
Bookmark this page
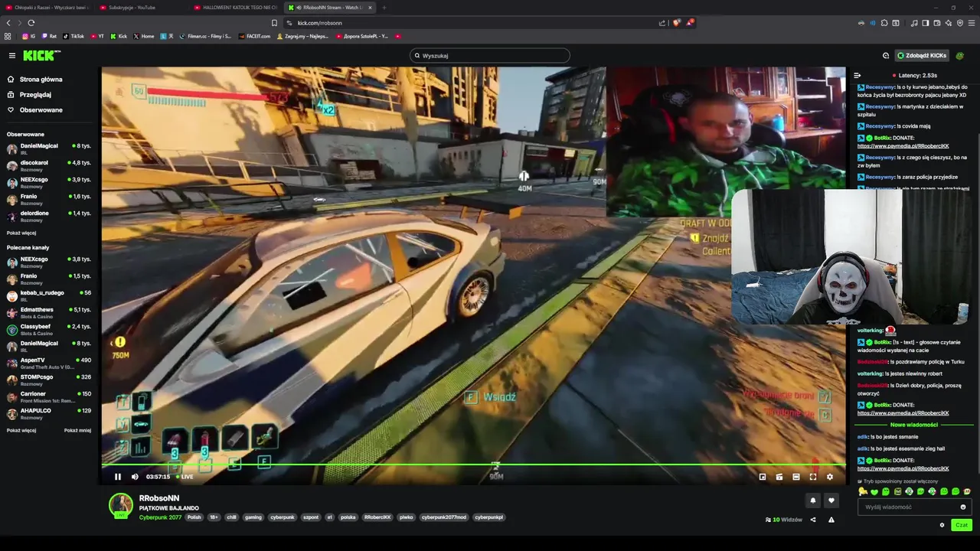[x=274, y=23]
